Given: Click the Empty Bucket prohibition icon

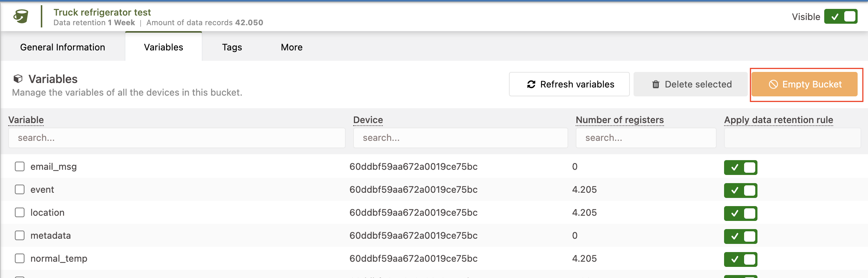Looking at the screenshot, I should [x=773, y=85].
